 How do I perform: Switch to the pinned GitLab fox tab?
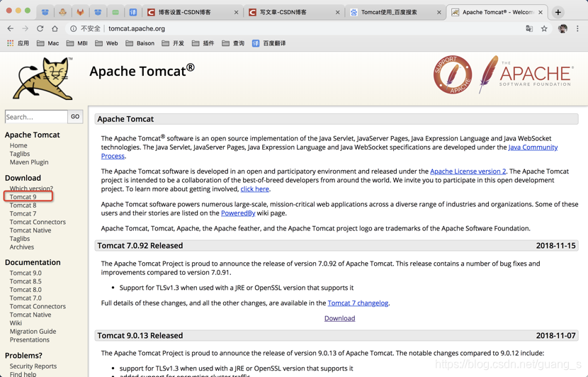coord(80,12)
